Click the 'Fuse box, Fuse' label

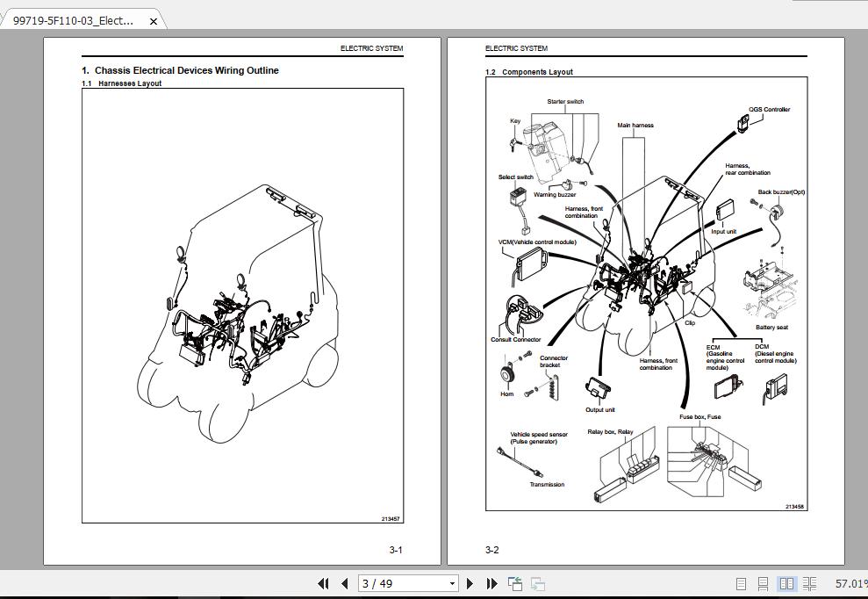tap(699, 416)
